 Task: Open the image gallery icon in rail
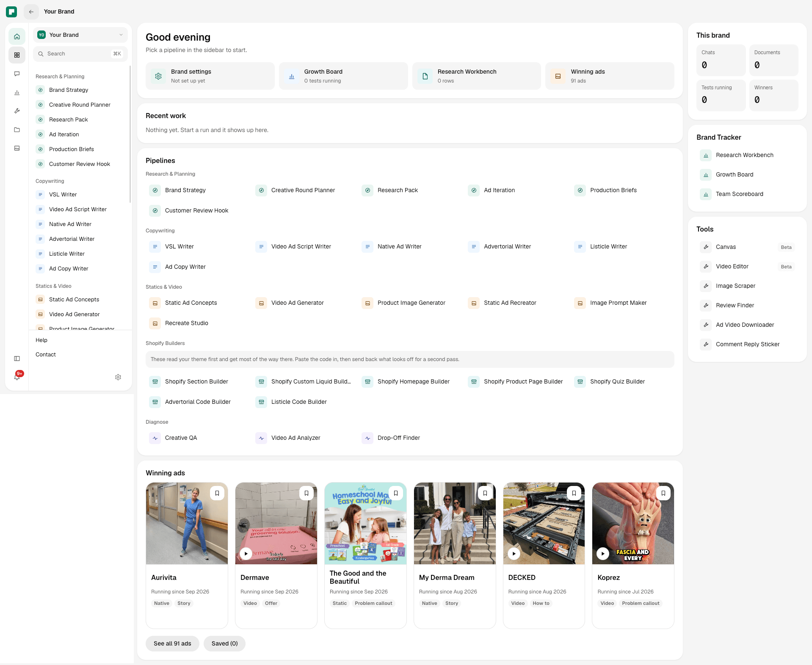click(x=17, y=148)
